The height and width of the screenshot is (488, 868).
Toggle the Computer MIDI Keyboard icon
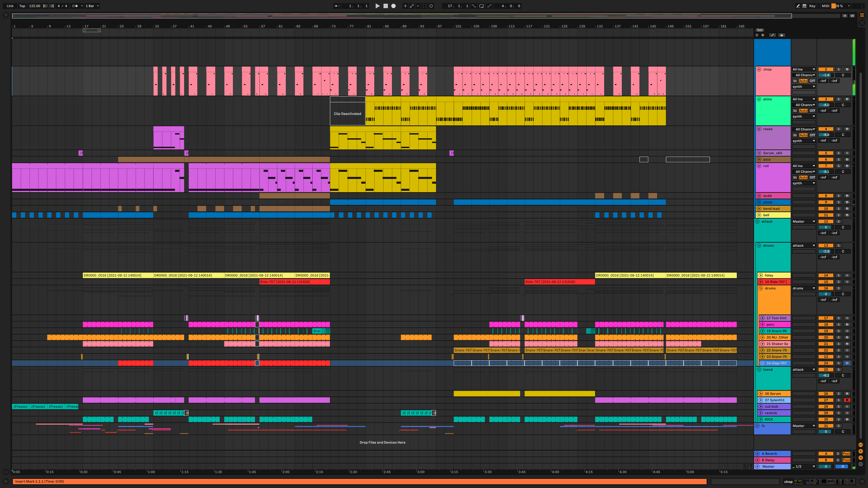pyautogui.click(x=804, y=6)
